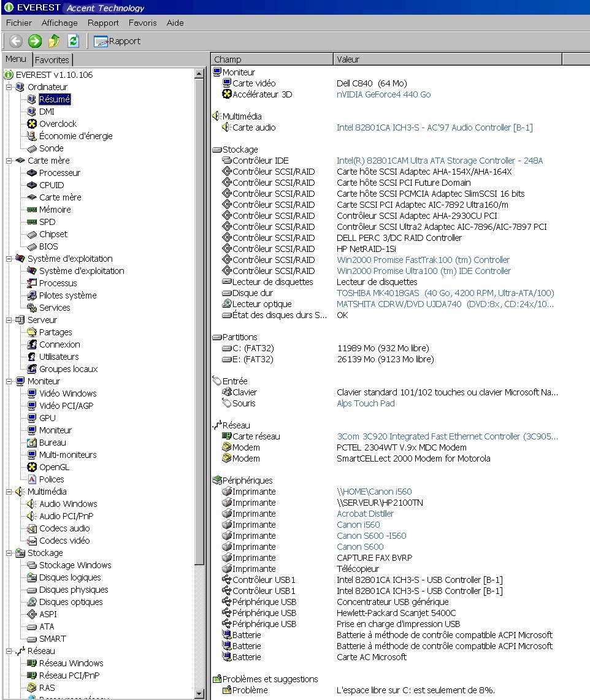
Task: Click the Services gears icon
Action: pos(32,308)
